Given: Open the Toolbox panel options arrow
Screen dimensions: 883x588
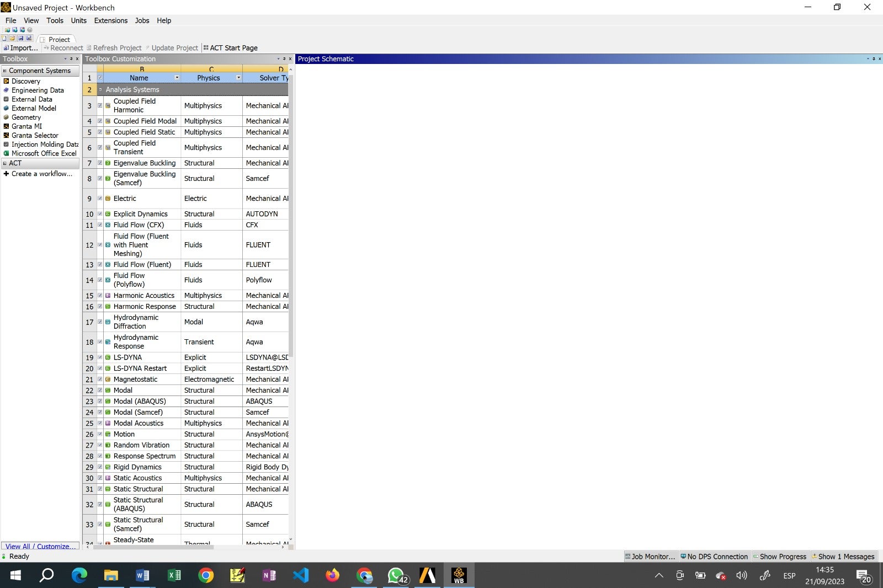Looking at the screenshot, I should click(65, 59).
